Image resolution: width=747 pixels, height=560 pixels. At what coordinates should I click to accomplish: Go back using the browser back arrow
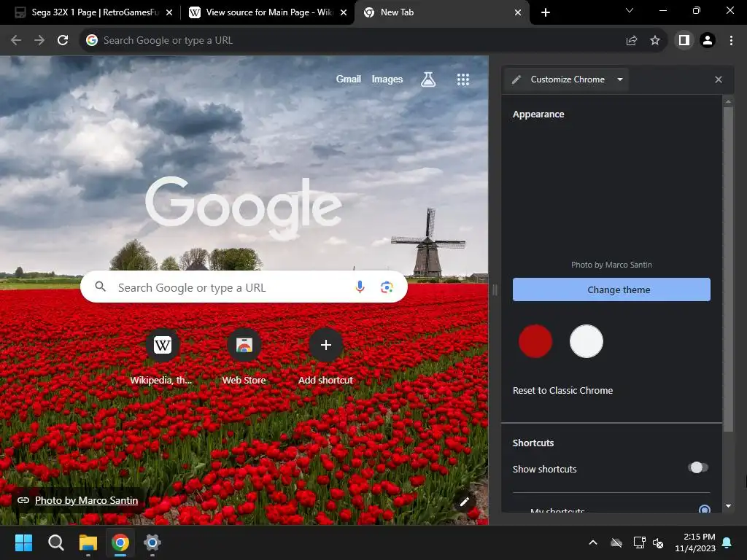click(16, 41)
